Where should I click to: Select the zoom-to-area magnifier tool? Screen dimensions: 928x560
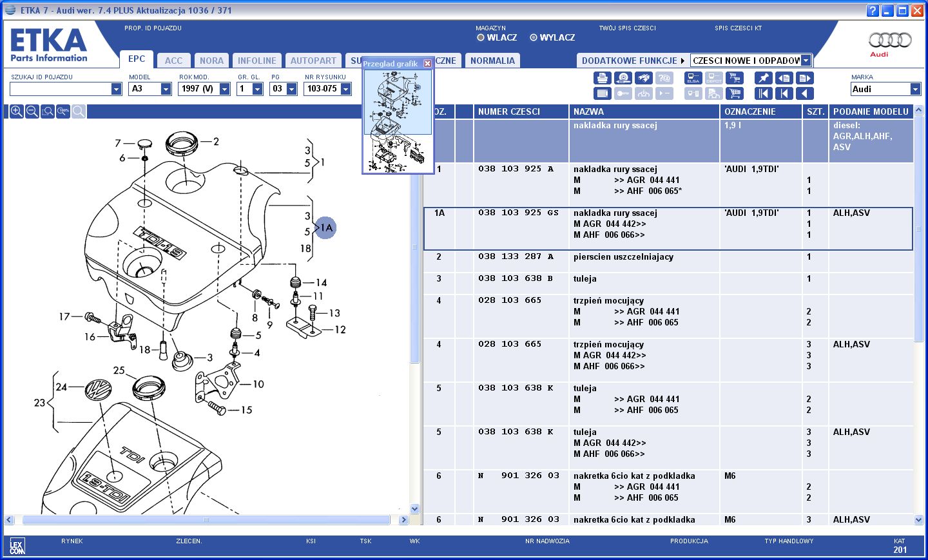[x=48, y=111]
